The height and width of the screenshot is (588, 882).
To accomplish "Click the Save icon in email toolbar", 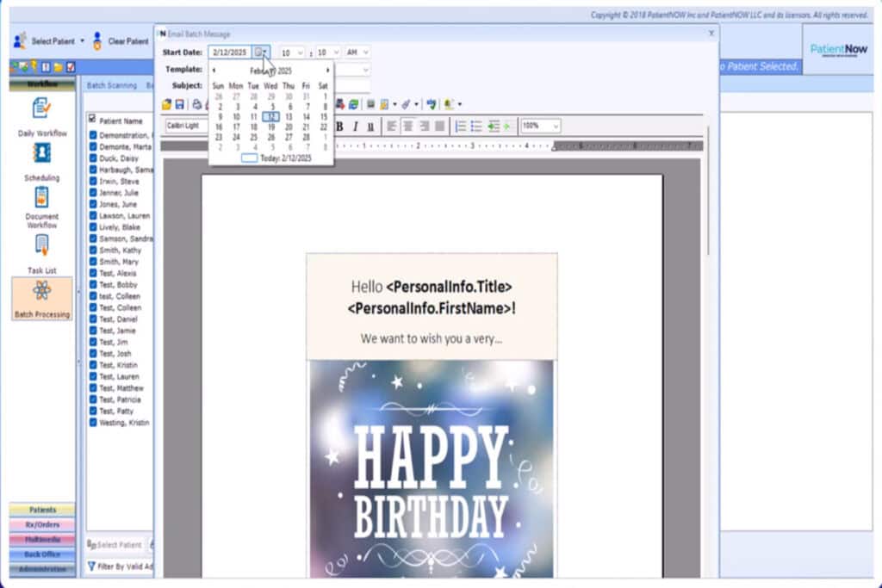I will 179,104.
